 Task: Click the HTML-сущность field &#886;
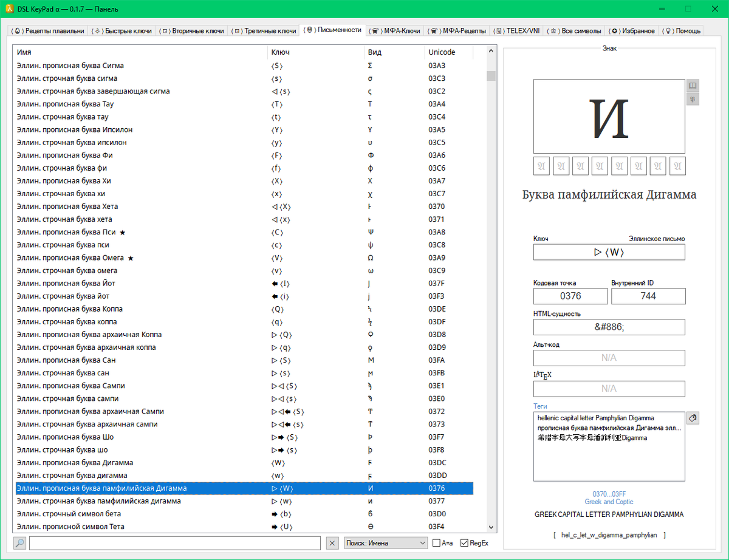click(609, 327)
